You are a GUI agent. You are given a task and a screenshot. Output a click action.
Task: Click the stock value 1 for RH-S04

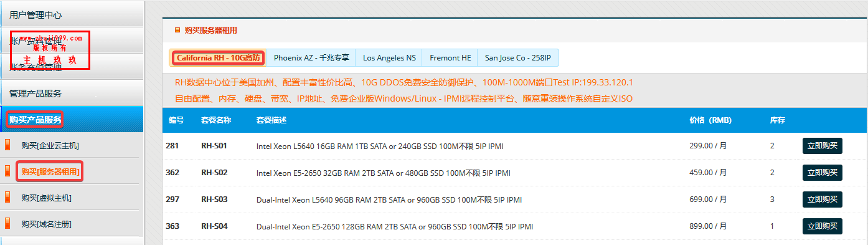click(772, 226)
